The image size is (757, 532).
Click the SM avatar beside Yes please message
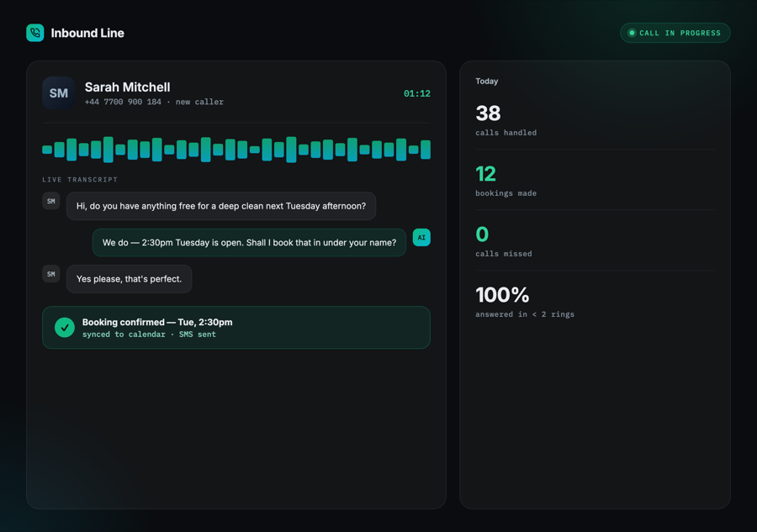[x=50, y=274]
